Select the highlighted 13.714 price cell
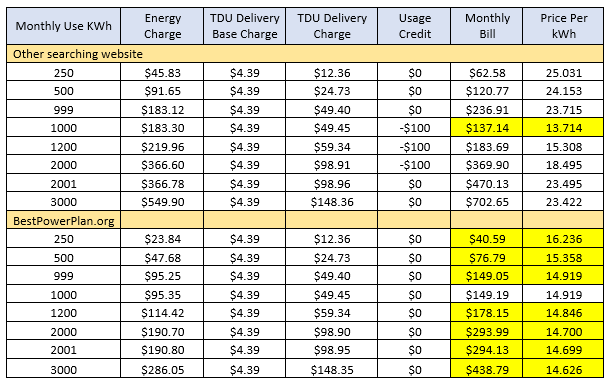 [563, 128]
